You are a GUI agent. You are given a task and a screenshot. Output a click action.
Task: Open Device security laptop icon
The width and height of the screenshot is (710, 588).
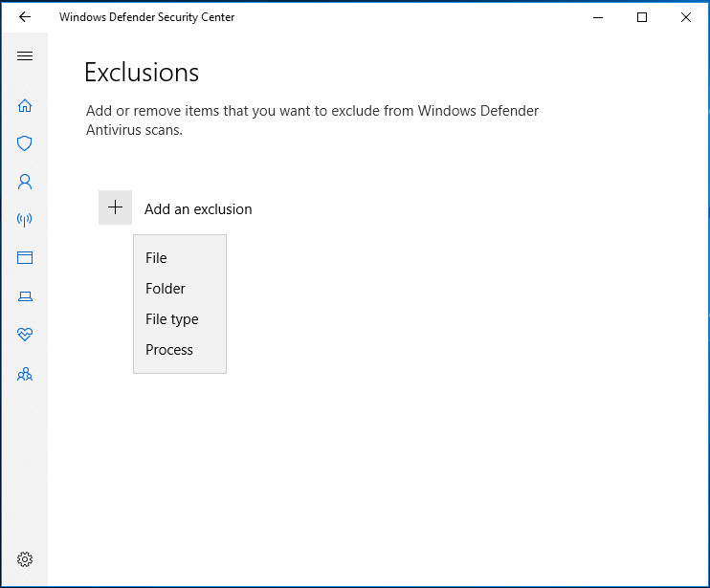coord(25,296)
